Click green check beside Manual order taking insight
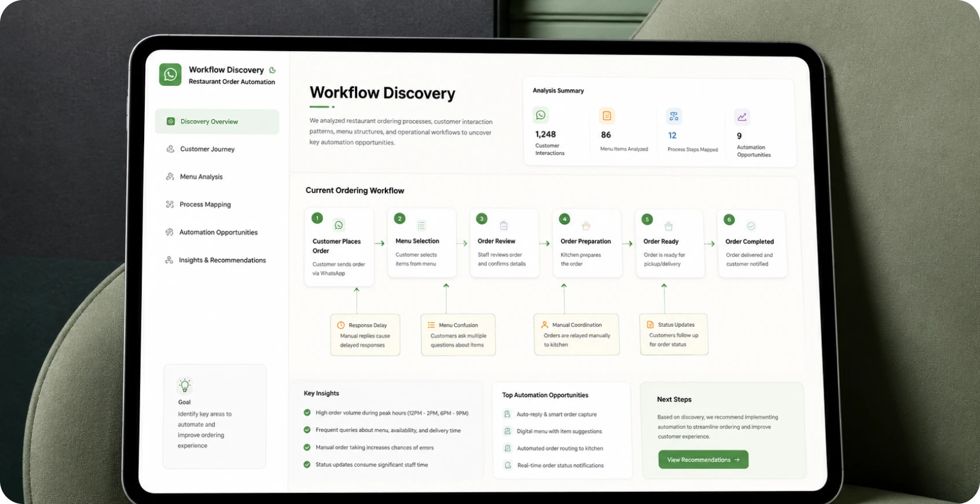980x504 pixels. click(x=307, y=447)
